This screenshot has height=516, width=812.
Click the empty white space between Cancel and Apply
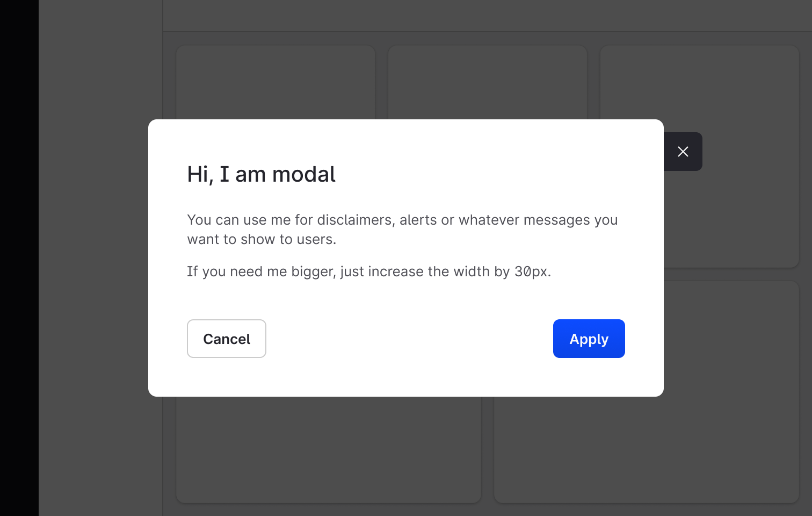click(409, 339)
